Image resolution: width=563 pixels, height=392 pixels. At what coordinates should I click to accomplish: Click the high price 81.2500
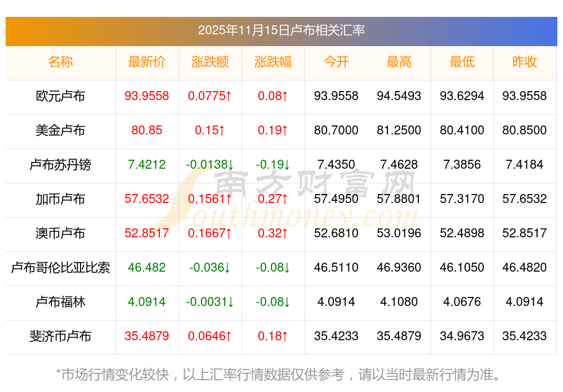(x=399, y=130)
